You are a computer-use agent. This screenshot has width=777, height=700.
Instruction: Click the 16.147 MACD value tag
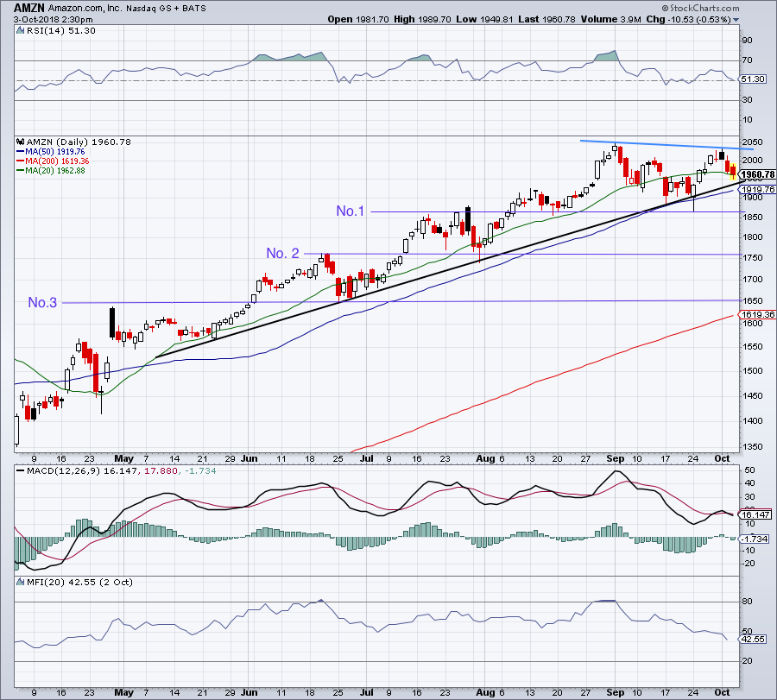click(755, 514)
